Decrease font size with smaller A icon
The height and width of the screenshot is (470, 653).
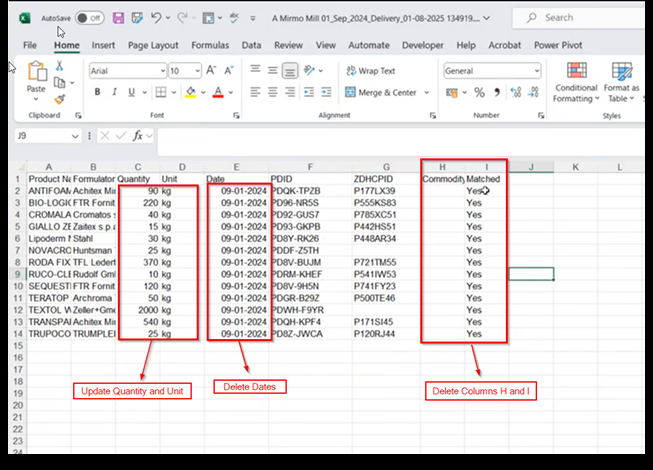(229, 70)
